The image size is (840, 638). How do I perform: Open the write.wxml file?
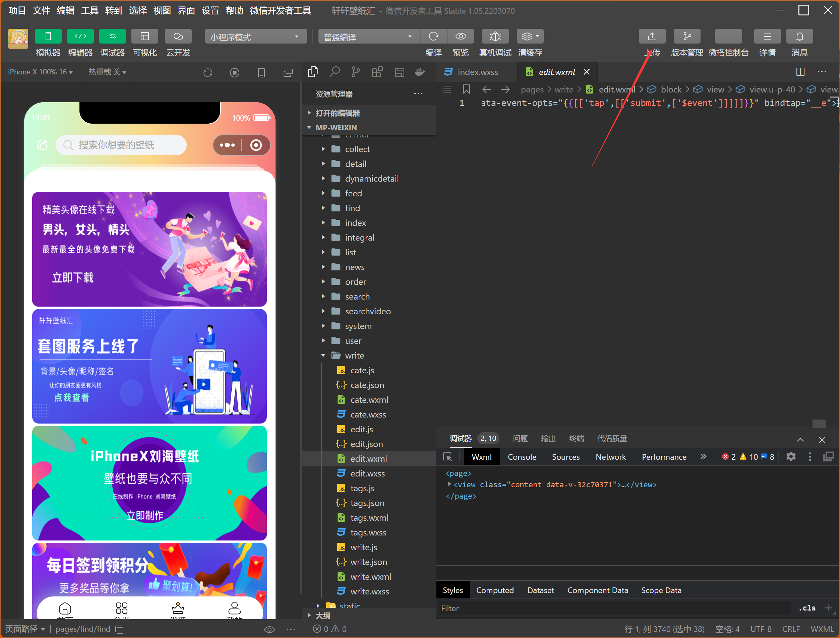pyautogui.click(x=369, y=576)
